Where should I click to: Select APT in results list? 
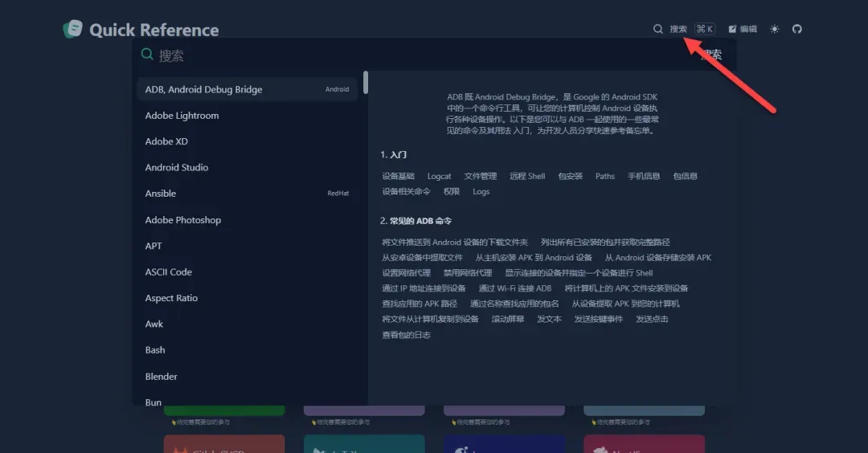tap(247, 246)
